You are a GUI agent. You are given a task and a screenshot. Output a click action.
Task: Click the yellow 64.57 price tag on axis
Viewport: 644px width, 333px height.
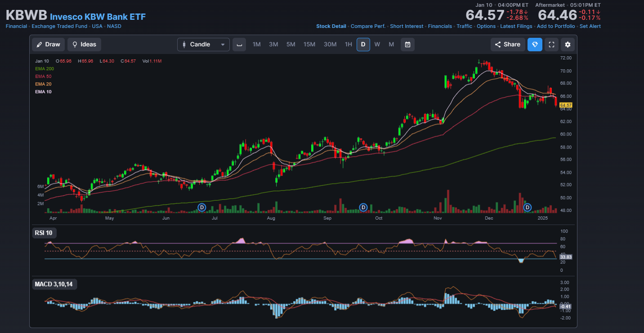[565, 105]
